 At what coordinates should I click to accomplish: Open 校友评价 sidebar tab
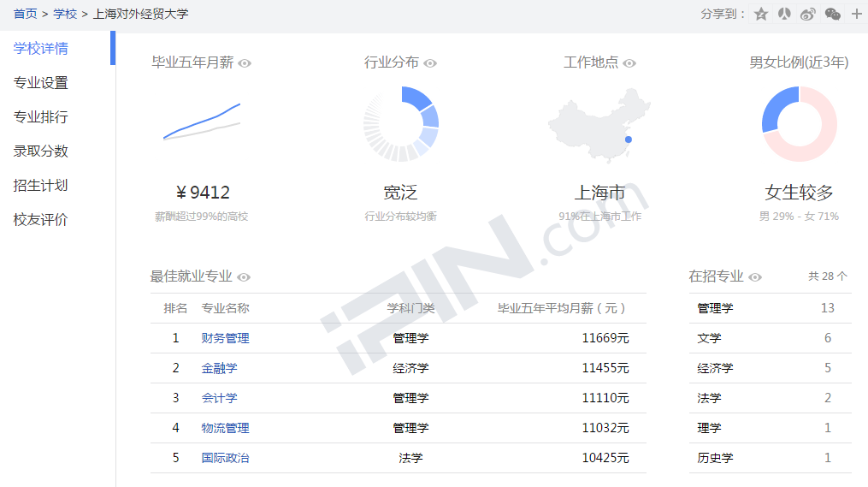(x=41, y=219)
